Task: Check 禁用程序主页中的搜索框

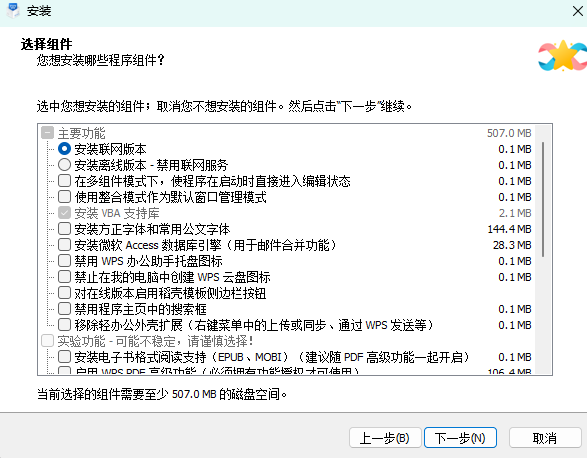Action: point(64,309)
